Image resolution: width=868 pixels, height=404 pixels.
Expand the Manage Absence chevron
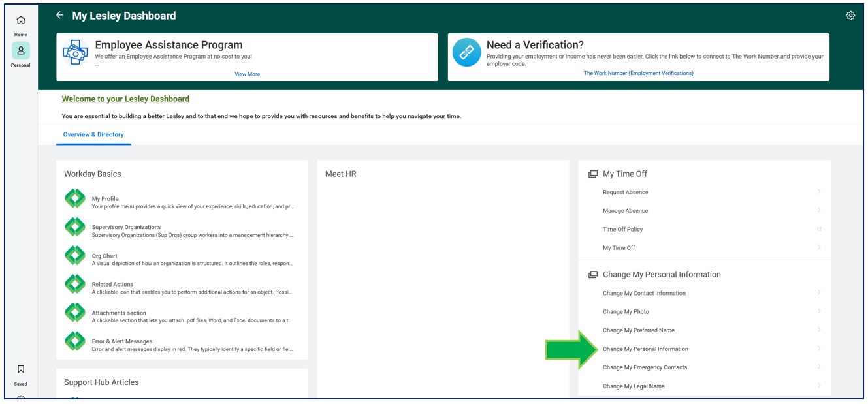819,210
